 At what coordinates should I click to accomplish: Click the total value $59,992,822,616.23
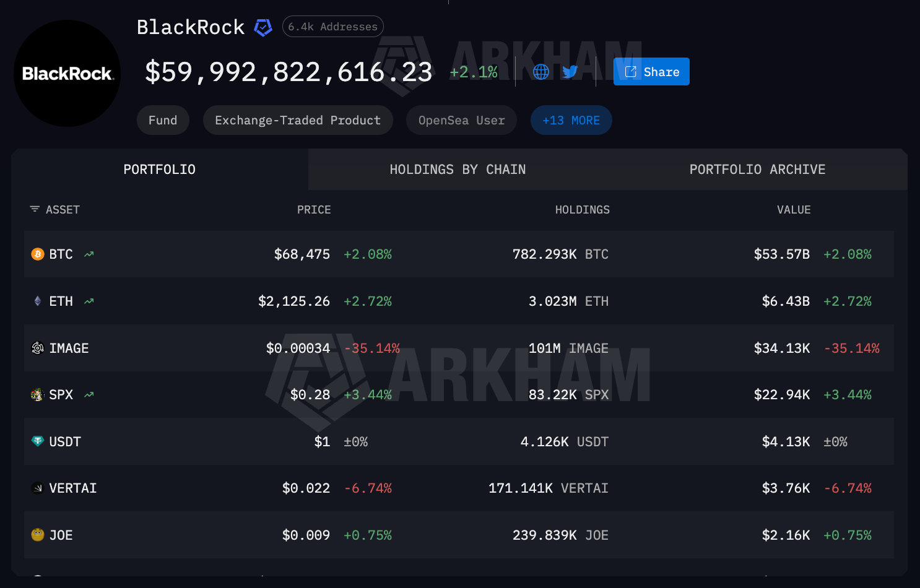[289, 72]
